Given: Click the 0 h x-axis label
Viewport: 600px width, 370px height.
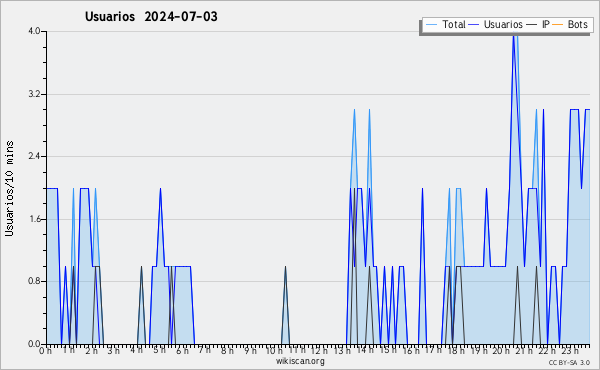Looking at the screenshot, I should [46, 351].
